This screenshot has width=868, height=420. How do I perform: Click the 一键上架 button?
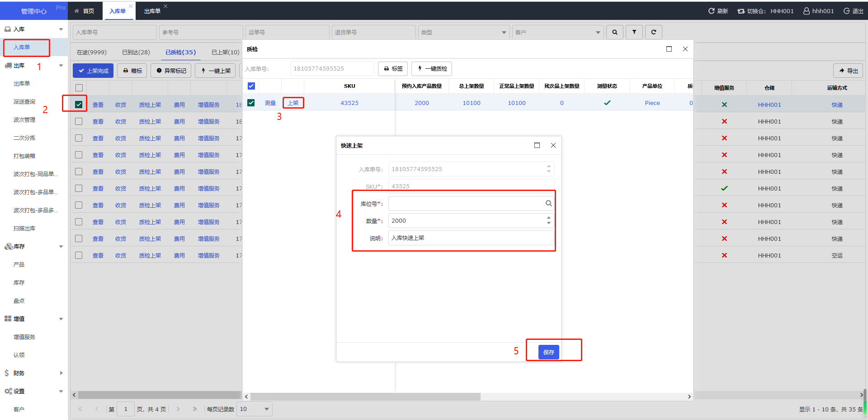click(x=215, y=71)
